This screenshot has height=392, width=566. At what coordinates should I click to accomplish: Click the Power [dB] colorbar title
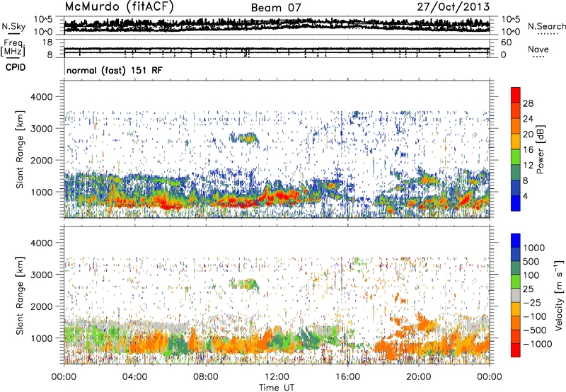pyautogui.click(x=540, y=149)
